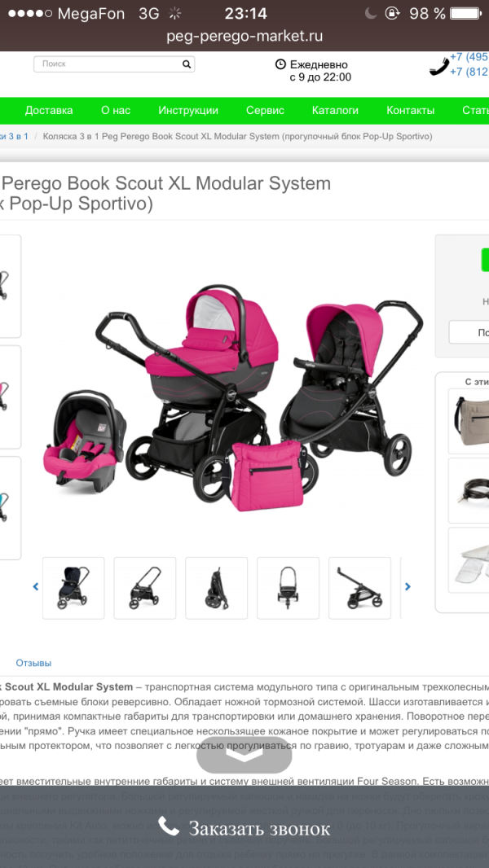489x868 pixels.
Task: Open the Доставка menu item
Action: (49, 111)
